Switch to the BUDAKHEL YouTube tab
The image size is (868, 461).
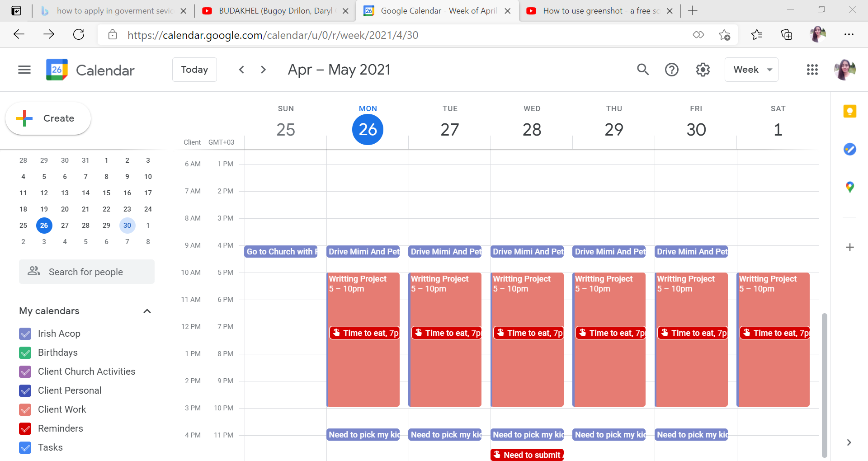coord(274,11)
